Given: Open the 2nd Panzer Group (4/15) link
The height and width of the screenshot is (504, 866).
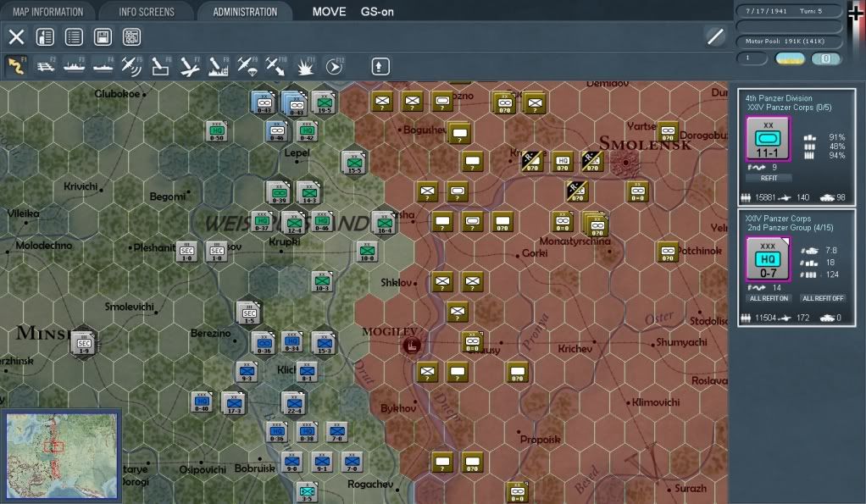Looking at the screenshot, I should pyautogui.click(x=791, y=227).
